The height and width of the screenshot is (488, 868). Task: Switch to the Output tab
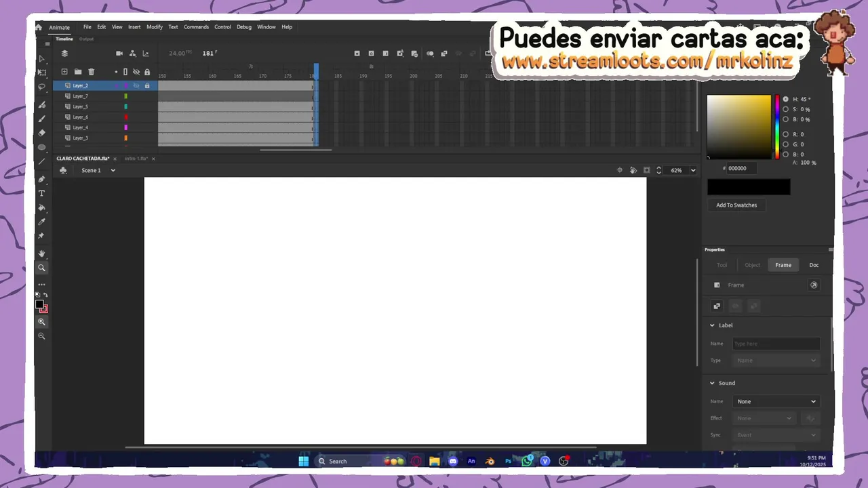[x=86, y=39]
